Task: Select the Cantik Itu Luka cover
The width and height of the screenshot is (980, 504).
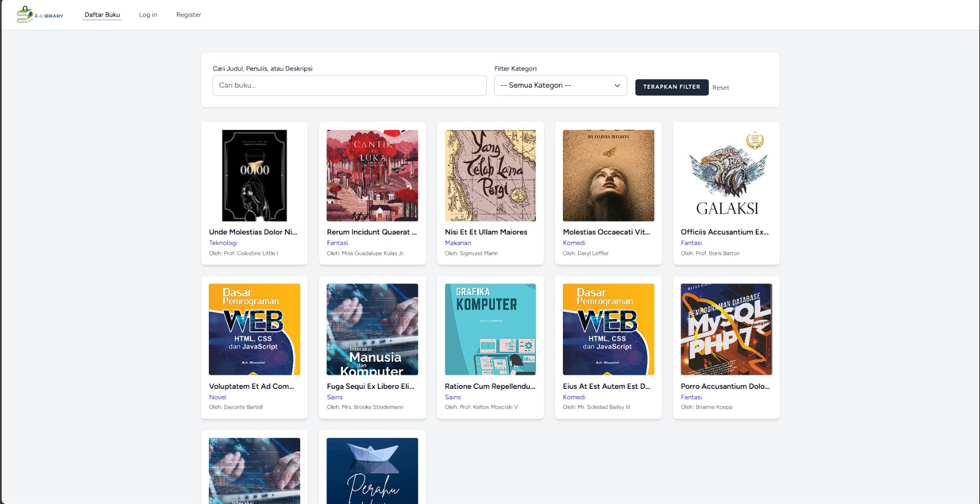Action: pos(372,175)
